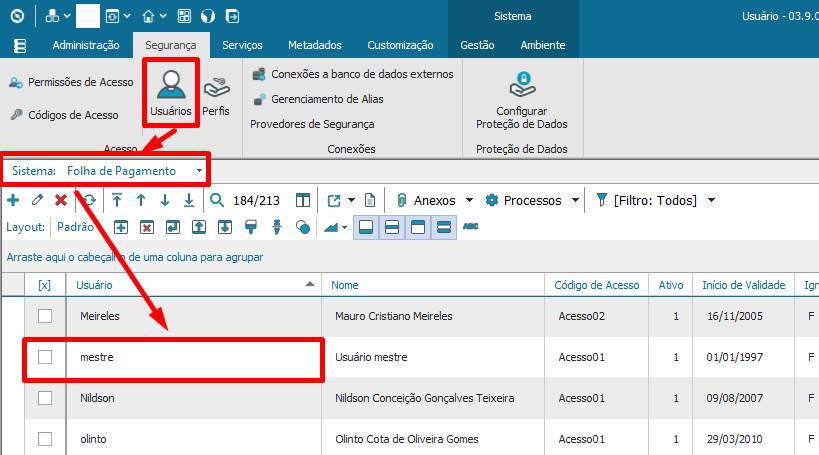Expand the export icon dropdown arrow

pos(352,200)
